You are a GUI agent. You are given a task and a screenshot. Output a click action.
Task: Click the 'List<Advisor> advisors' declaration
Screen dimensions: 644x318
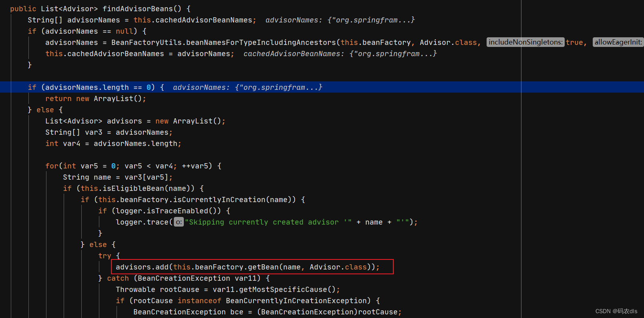(135, 121)
